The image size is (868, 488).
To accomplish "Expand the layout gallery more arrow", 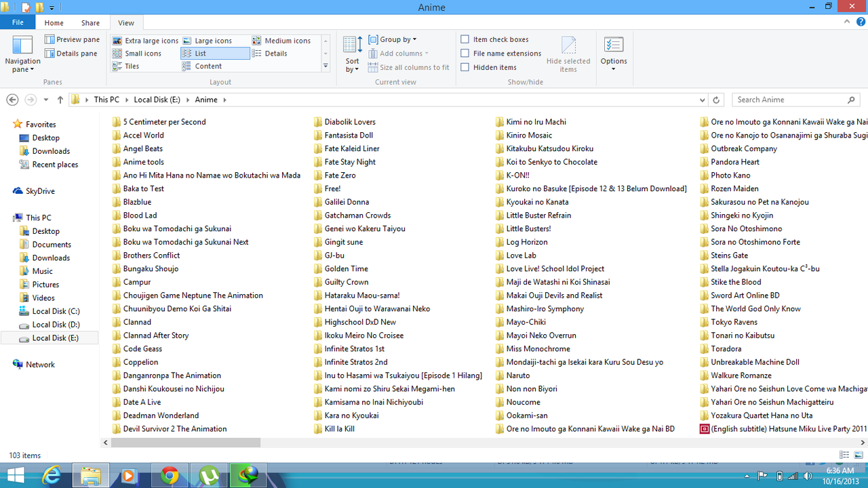I will point(325,66).
